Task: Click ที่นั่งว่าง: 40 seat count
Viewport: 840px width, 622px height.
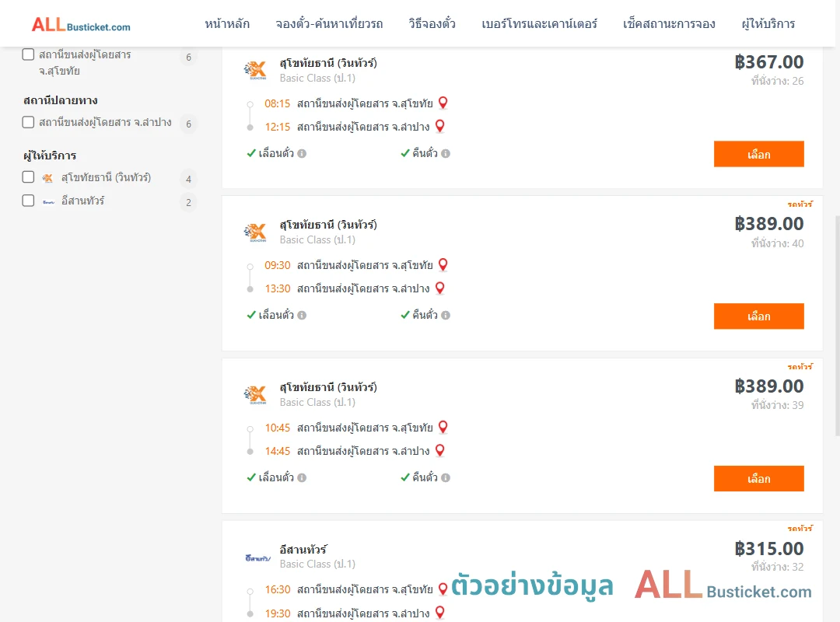Action: (x=777, y=244)
